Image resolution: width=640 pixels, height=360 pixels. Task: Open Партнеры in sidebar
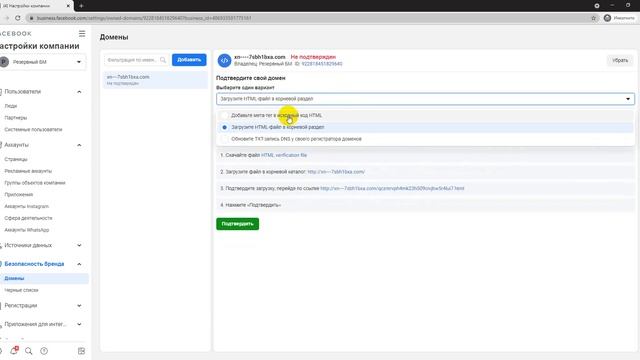click(x=16, y=118)
